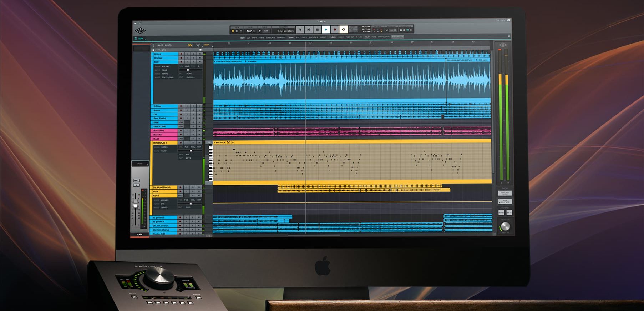This screenshot has width=644, height=311.
Task: Toggle the metronome click icon
Action: point(259,31)
